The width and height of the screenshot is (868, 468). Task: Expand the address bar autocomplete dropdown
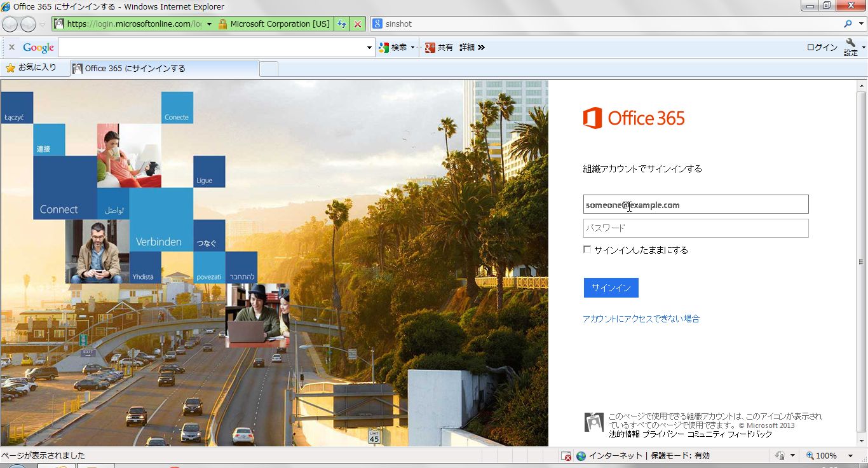[209, 24]
